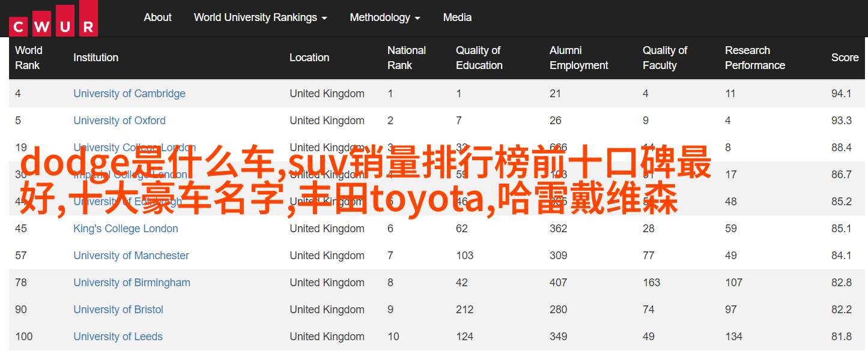The width and height of the screenshot is (868, 351).
Task: Click the score value 88.4
Action: 842,148
